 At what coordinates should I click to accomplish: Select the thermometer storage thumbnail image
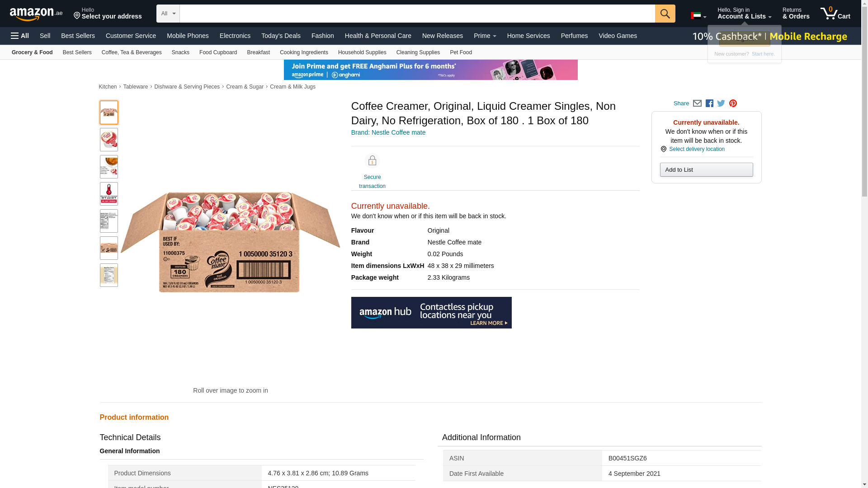click(x=109, y=194)
